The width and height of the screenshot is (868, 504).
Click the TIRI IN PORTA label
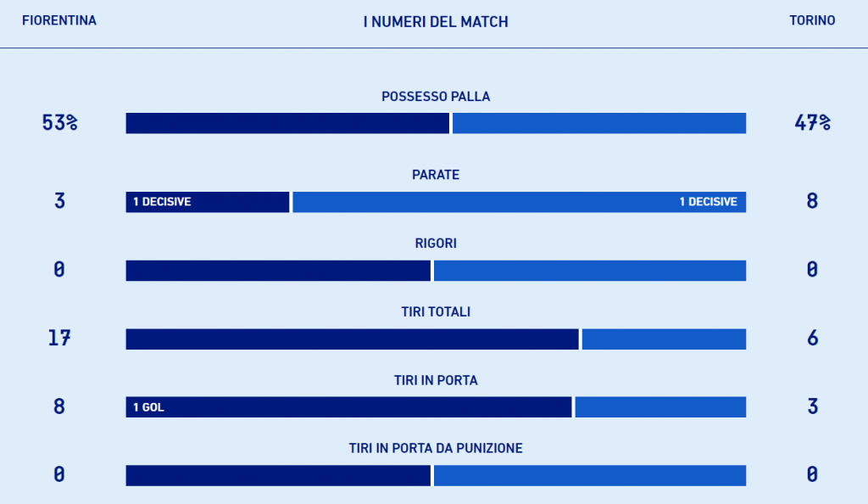point(436,381)
